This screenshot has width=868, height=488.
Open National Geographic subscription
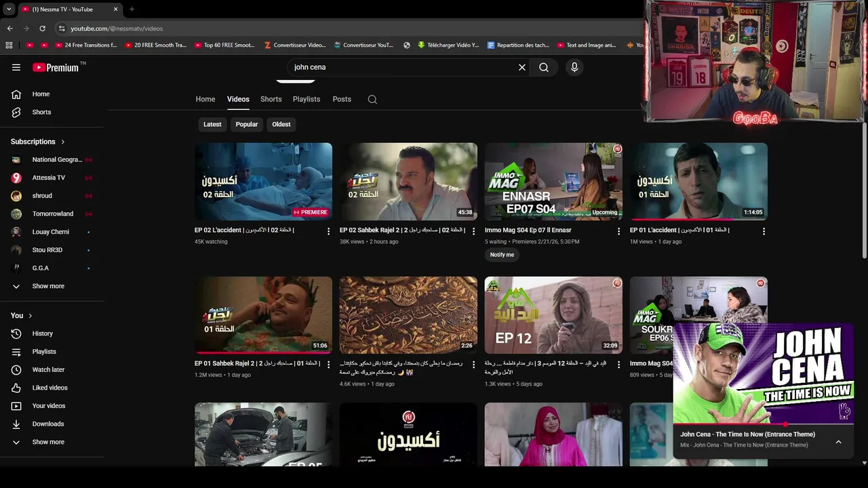[52, 159]
